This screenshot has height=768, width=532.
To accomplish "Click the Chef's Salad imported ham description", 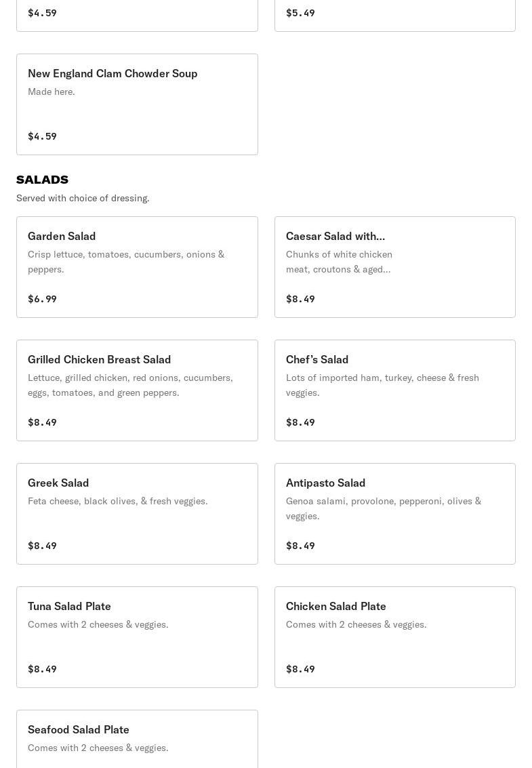I will click(x=382, y=385).
